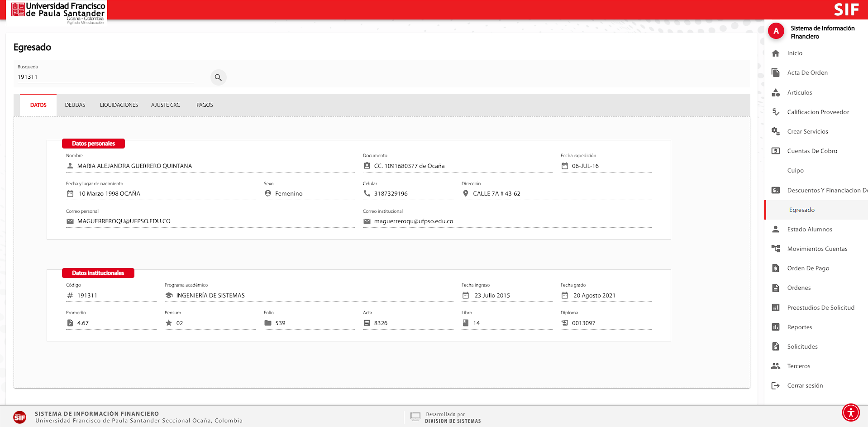Go to Inicio menu label

click(795, 53)
